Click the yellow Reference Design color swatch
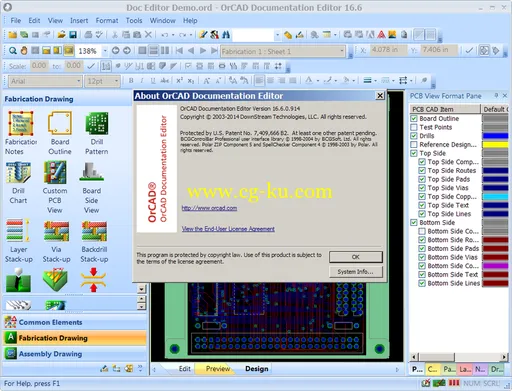Viewport: 512px width, 391px height. click(495, 144)
